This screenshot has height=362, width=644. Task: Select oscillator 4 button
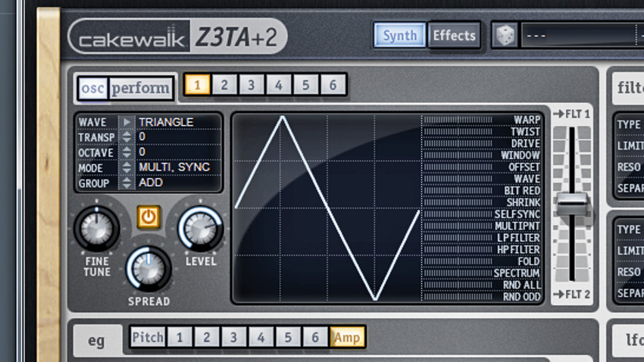[x=279, y=85]
